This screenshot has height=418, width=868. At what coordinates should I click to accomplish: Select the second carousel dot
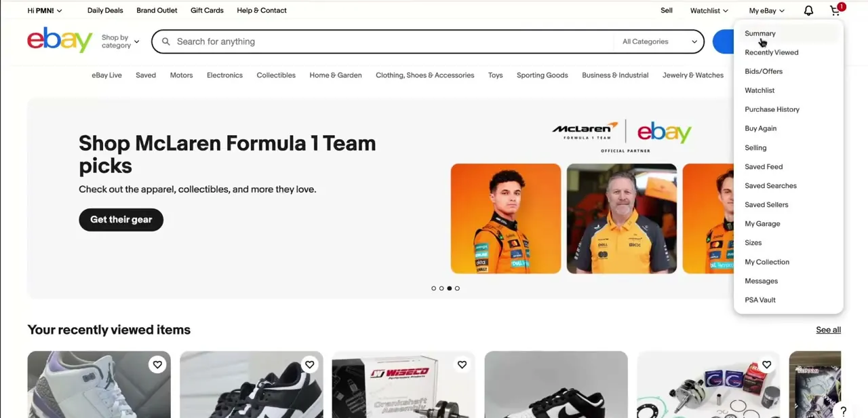pyautogui.click(x=441, y=288)
